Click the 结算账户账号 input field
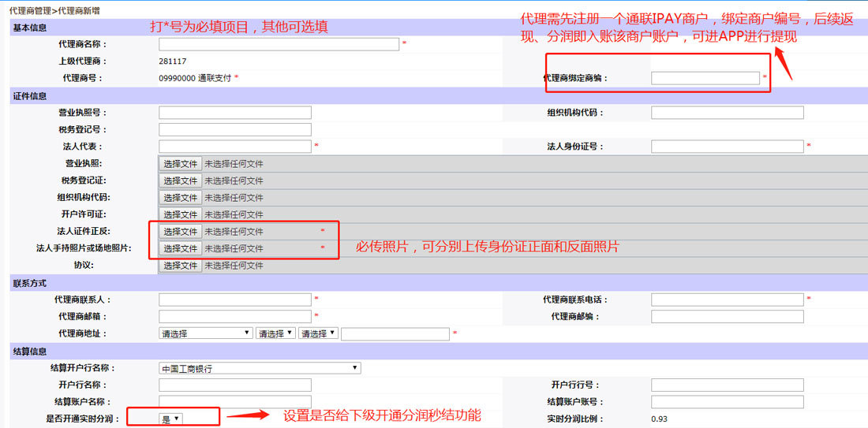Screen dimensions: 868x428 point(727,402)
